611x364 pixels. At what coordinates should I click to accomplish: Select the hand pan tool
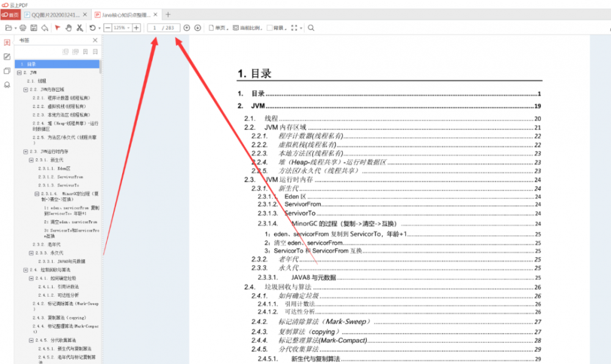(68, 27)
